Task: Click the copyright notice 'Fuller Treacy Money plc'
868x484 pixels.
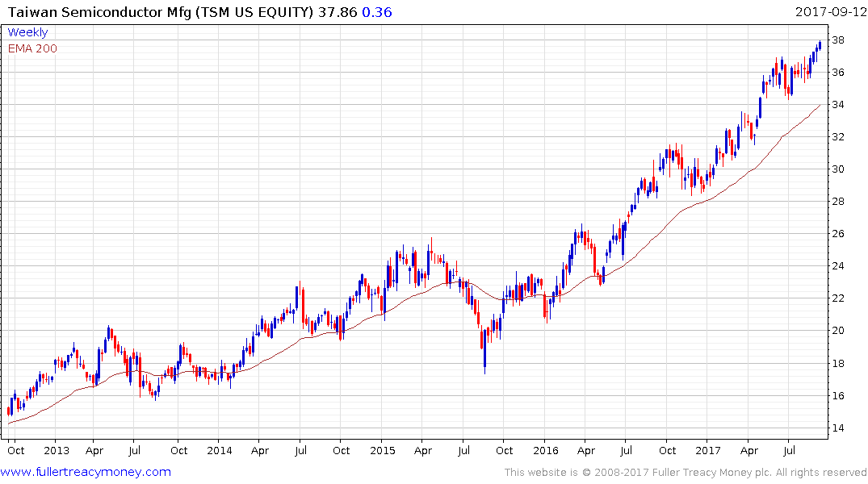Action: (712, 473)
